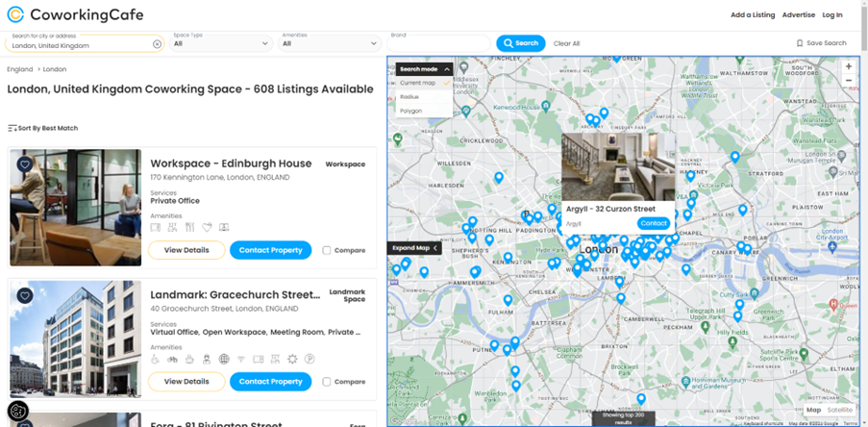Click the map pin near Harlesden
Image resolution: width=868 pixels, height=427 pixels.
(499, 178)
